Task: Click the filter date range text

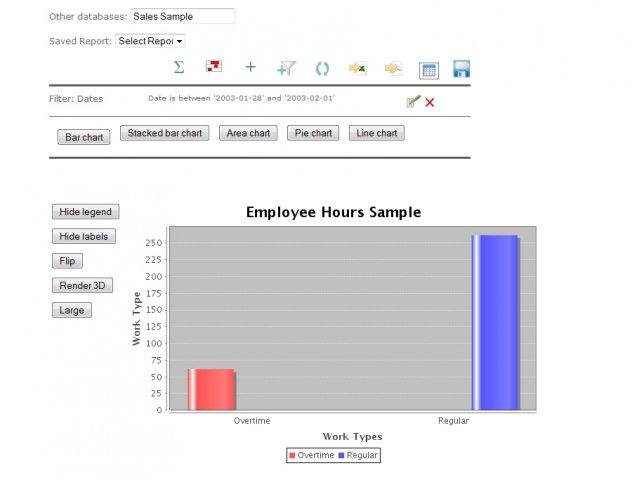Action: coord(241,98)
